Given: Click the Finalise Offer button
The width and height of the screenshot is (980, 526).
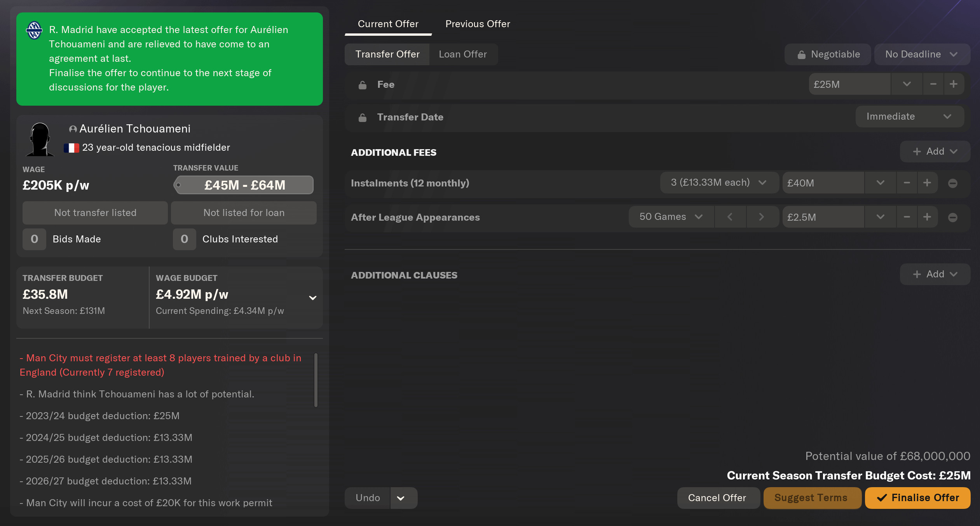Looking at the screenshot, I should (x=918, y=498).
